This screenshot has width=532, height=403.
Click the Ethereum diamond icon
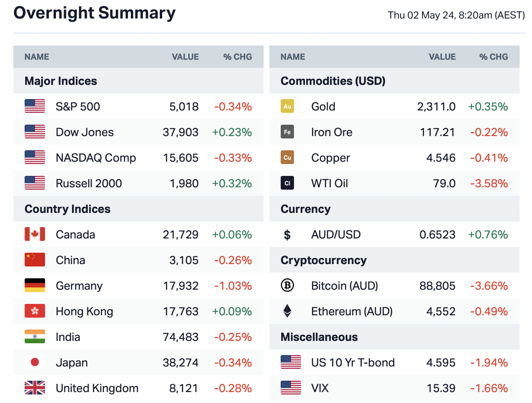pyautogui.click(x=287, y=311)
